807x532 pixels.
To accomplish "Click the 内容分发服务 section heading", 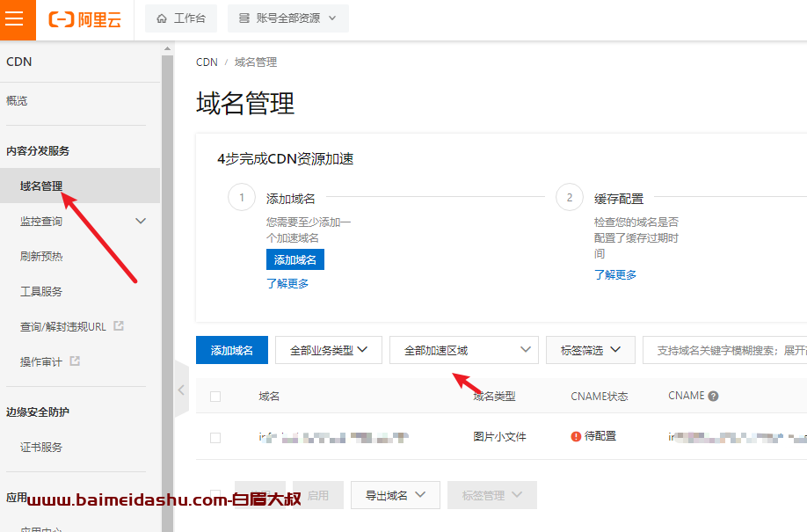I will pyautogui.click(x=38, y=151).
